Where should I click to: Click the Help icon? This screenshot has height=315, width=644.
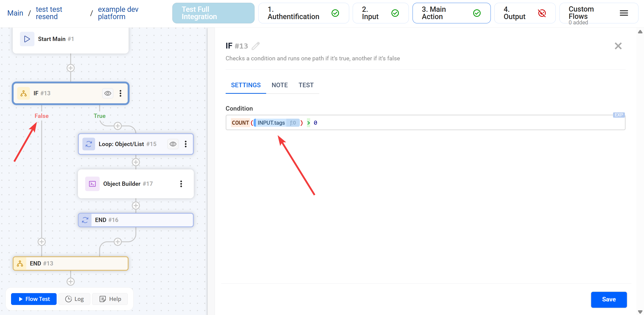tap(103, 299)
